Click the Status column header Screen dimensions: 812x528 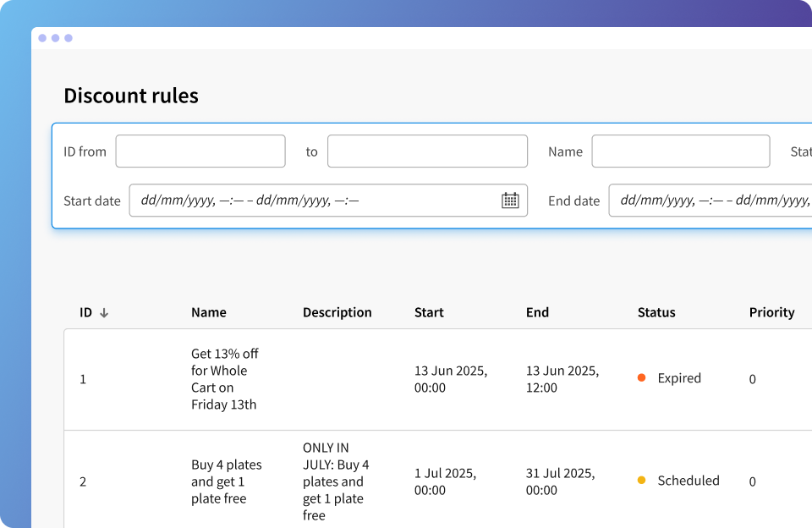click(x=656, y=312)
